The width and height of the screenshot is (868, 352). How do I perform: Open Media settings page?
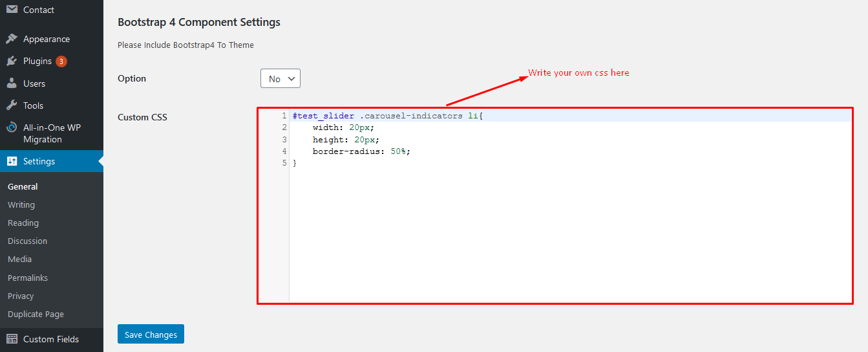(x=19, y=259)
